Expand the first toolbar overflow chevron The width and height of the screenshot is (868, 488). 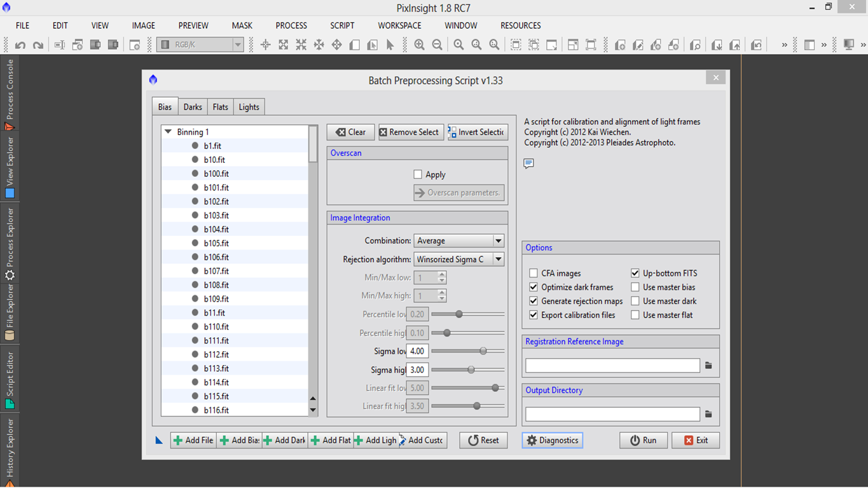click(x=784, y=45)
